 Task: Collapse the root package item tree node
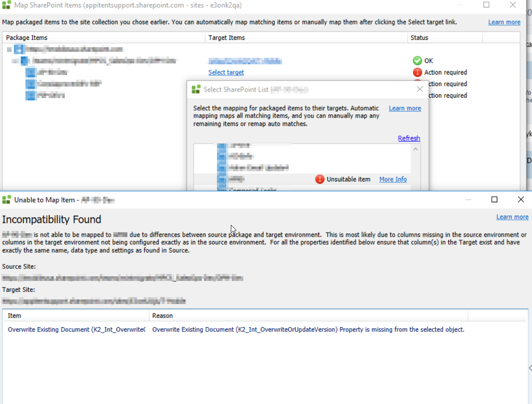[9, 50]
